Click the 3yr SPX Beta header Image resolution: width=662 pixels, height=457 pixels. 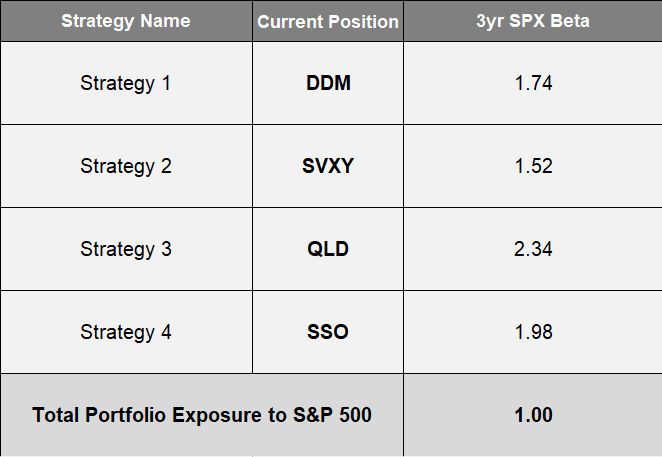[x=533, y=21]
